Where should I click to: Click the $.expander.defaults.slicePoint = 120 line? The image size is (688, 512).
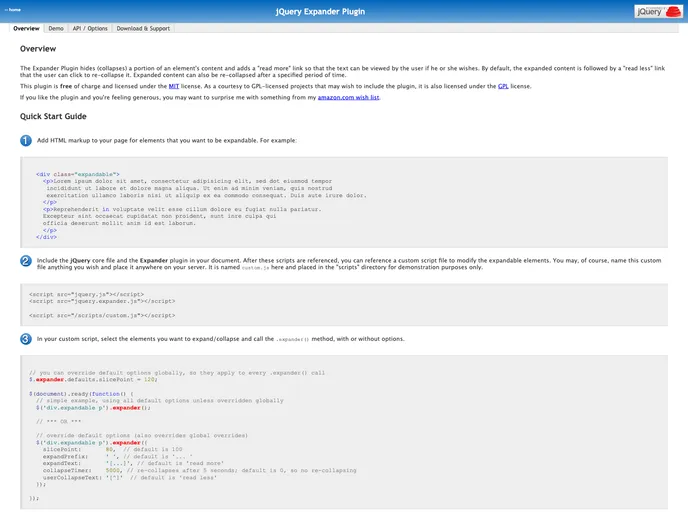(93, 380)
